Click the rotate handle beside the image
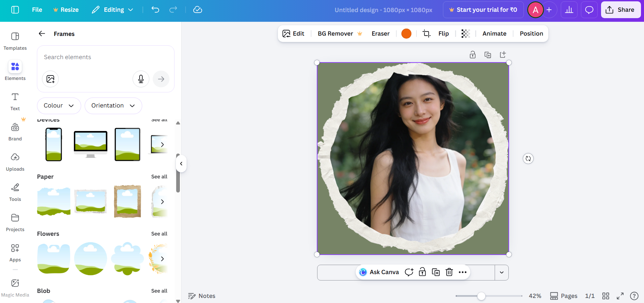 pyautogui.click(x=528, y=159)
